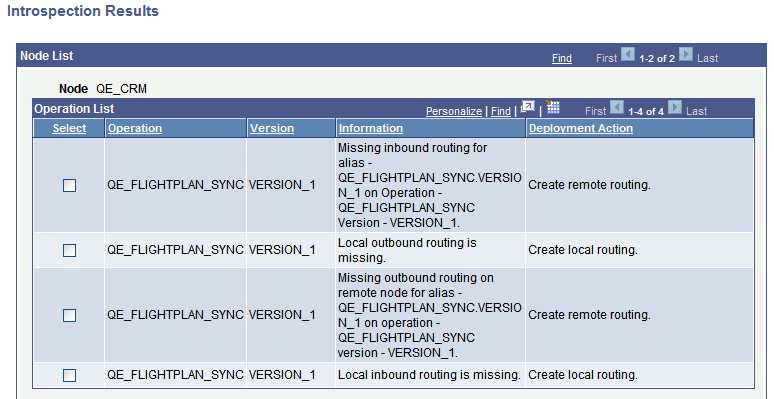Select checkbox for local outbound routing row
This screenshot has height=399, width=774.
[70, 251]
